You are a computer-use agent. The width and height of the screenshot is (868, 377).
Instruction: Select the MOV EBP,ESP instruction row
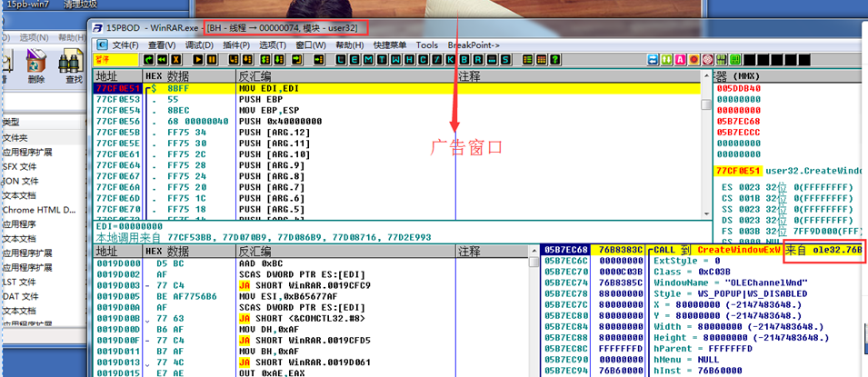(x=397, y=110)
